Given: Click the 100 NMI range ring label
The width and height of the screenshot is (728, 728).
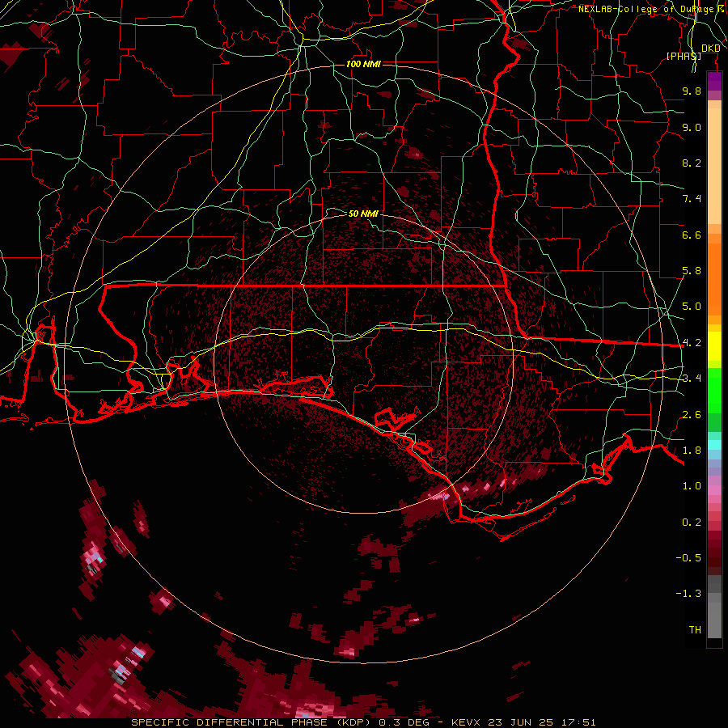Looking at the screenshot, I should [363, 64].
